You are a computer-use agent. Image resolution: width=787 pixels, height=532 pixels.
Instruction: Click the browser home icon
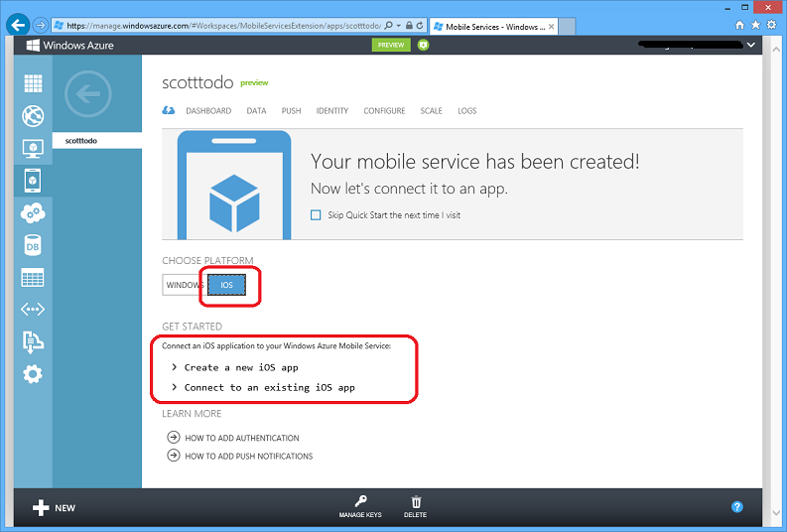tap(739, 25)
